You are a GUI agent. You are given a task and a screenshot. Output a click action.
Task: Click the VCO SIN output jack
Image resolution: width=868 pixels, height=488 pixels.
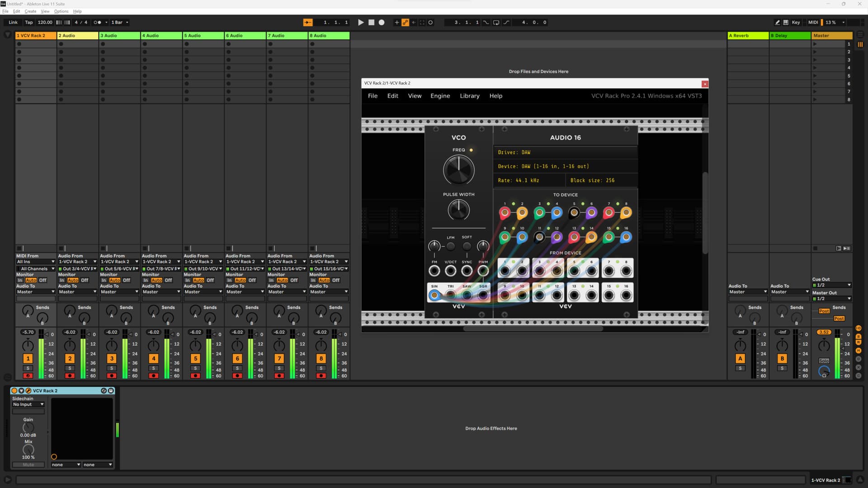click(434, 295)
